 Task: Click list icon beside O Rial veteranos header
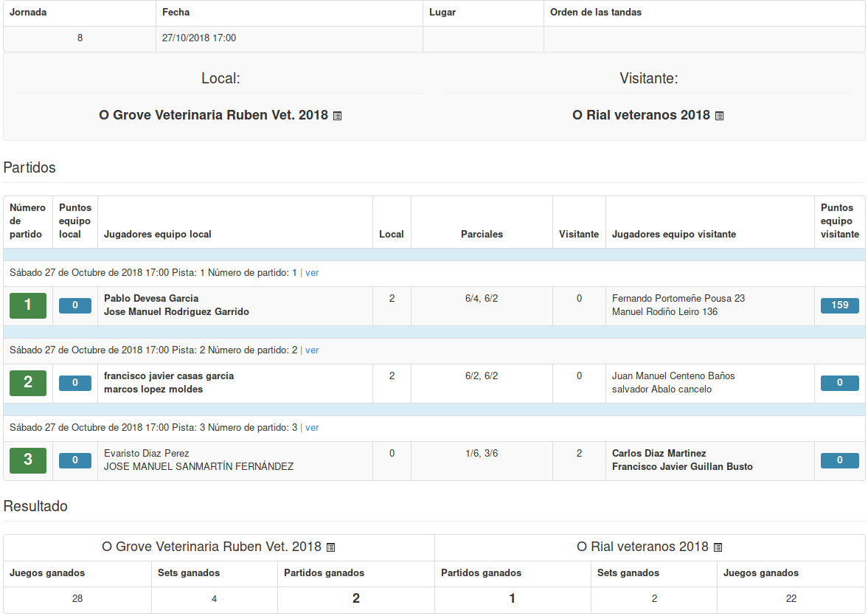(x=719, y=116)
